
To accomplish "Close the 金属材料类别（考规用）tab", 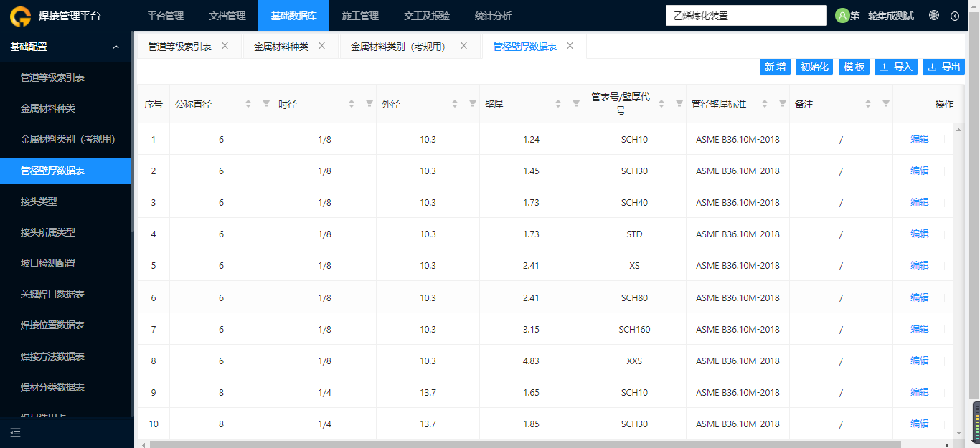I will point(463,46).
